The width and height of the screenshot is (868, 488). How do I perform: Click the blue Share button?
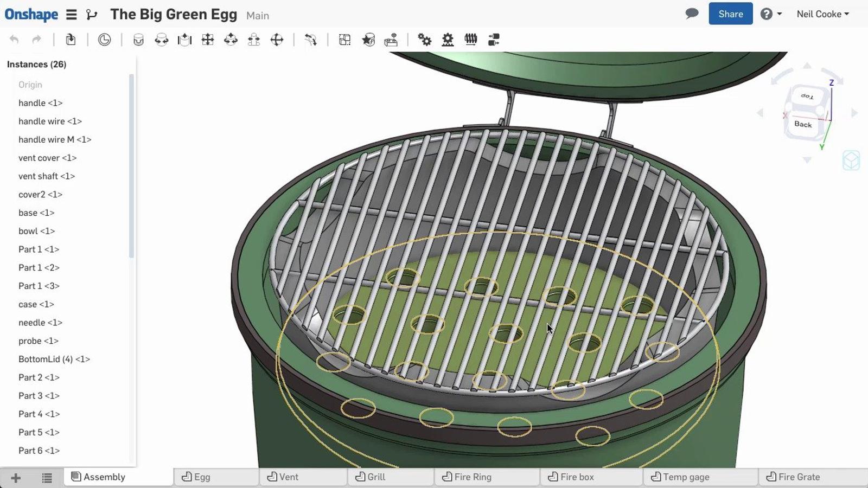click(x=730, y=14)
